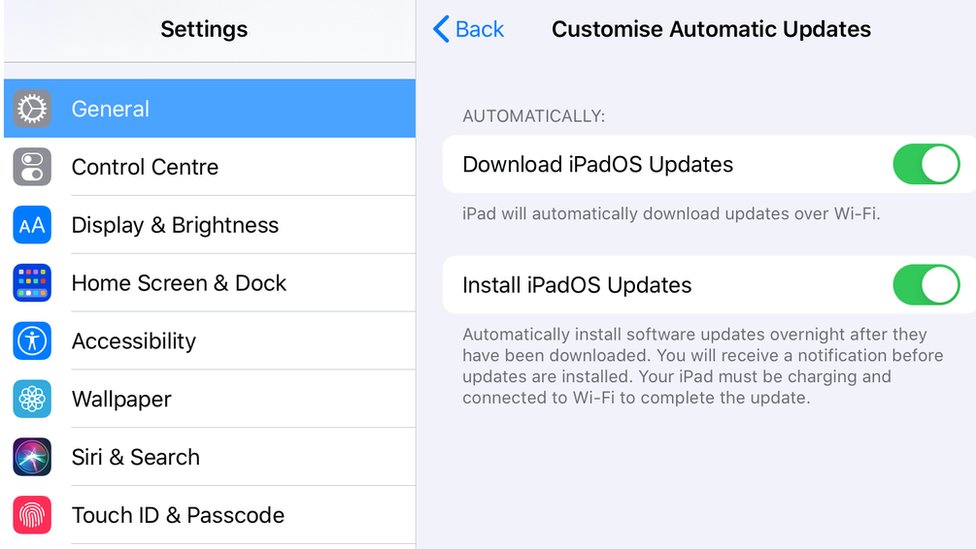This screenshot has width=976, height=549.
Task: Tap the Display & Brightness AA icon
Action: click(x=32, y=225)
